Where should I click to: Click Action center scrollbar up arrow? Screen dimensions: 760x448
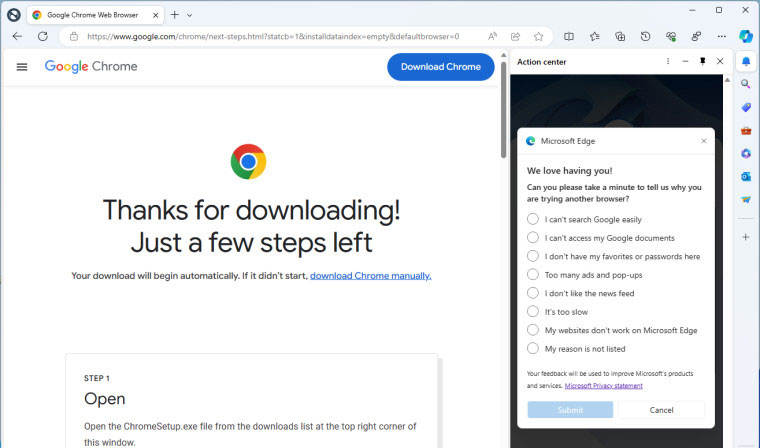coord(727,80)
